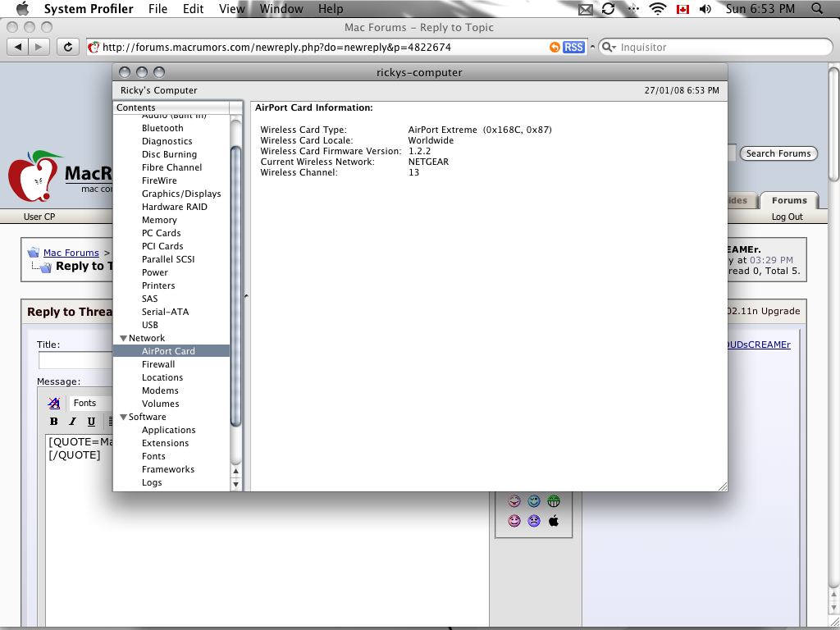Open the Fonts dropdown in editor
Viewport: 840px width, 630px height.
click(91, 403)
